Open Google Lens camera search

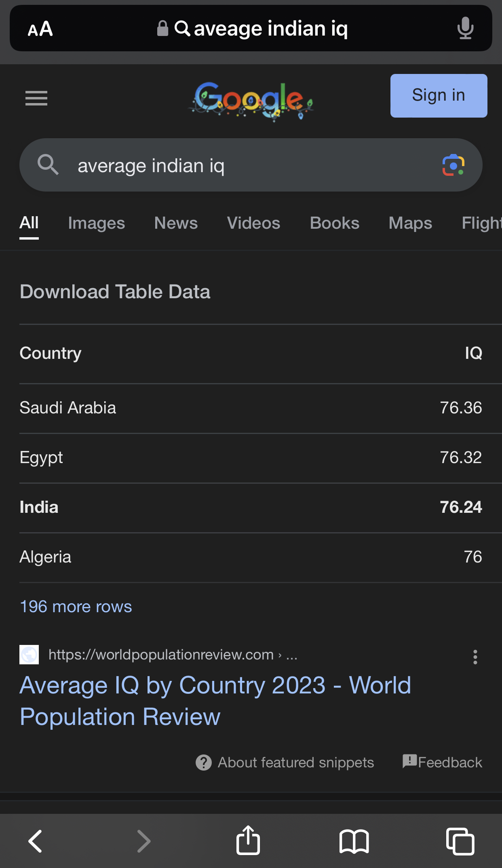coord(453,165)
